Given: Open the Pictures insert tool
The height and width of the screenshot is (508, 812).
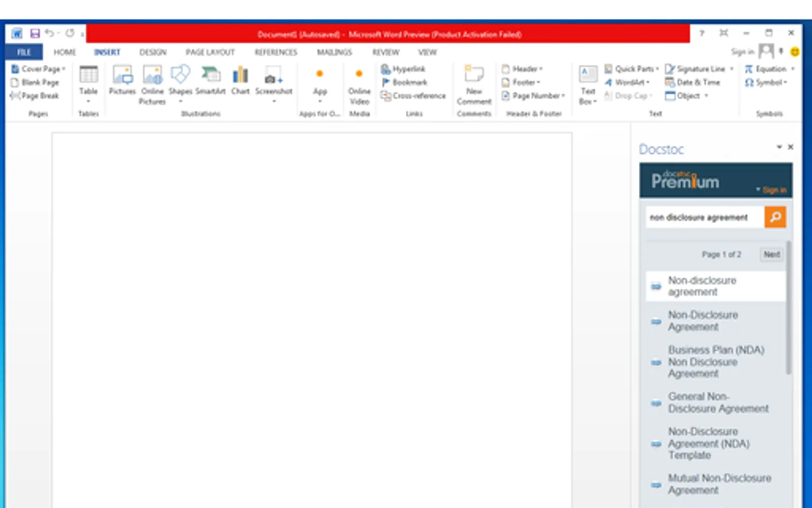Looking at the screenshot, I should 122,81.
